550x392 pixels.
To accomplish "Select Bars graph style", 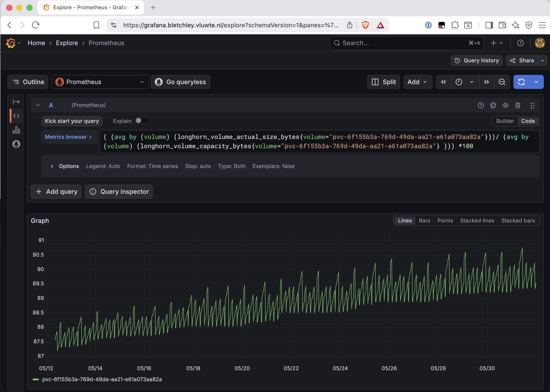I will tap(424, 221).
